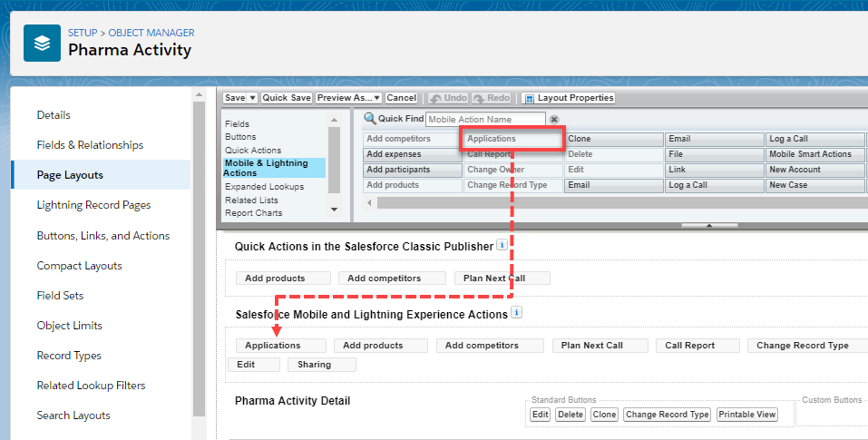
Task: Open info icon beside Salesforce Classic Publisher heading
Action: (502, 246)
